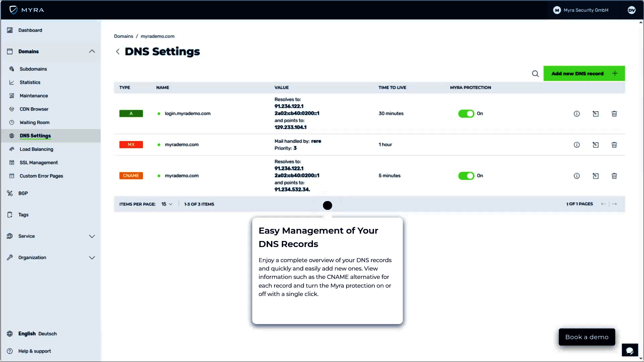Click the Domains breadcrumb link
This screenshot has height=362, width=644.
coord(123,36)
